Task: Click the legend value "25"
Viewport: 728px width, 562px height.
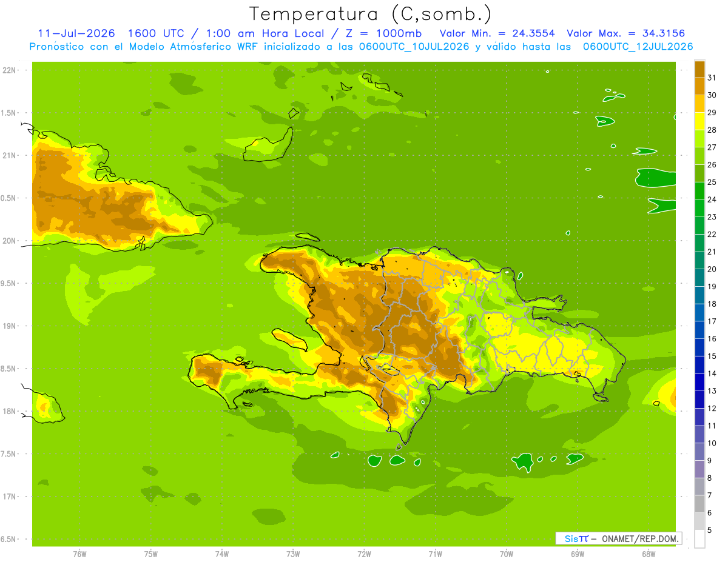Action: [x=712, y=182]
